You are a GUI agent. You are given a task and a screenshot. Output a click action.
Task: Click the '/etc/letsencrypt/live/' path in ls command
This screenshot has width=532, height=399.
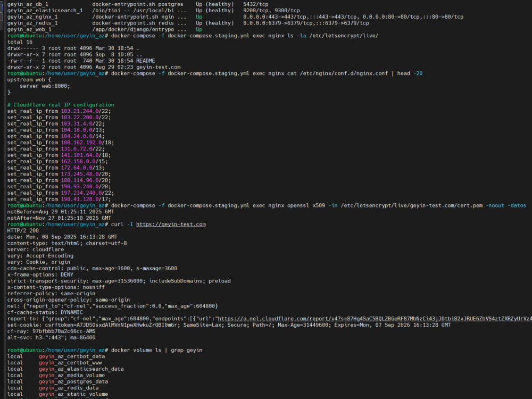[x=344, y=36]
